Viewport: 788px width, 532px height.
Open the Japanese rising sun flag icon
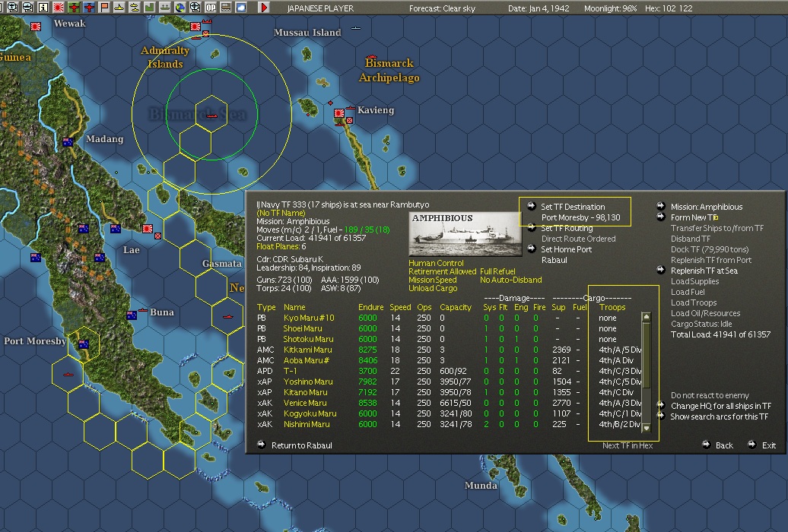click(x=59, y=8)
